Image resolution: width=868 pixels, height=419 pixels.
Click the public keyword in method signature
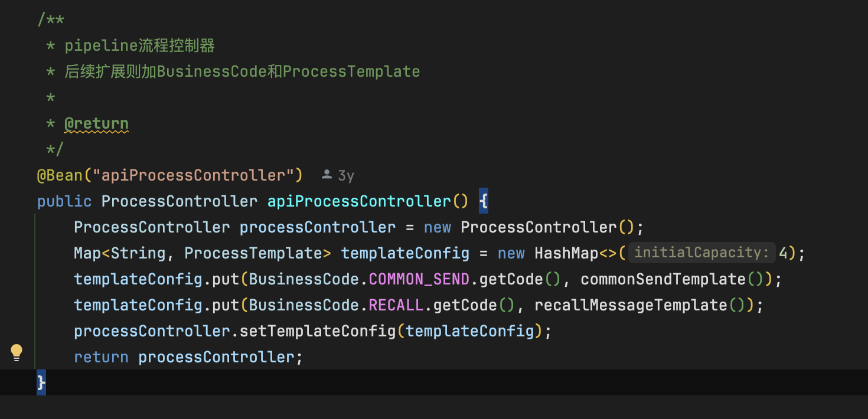[x=64, y=201]
